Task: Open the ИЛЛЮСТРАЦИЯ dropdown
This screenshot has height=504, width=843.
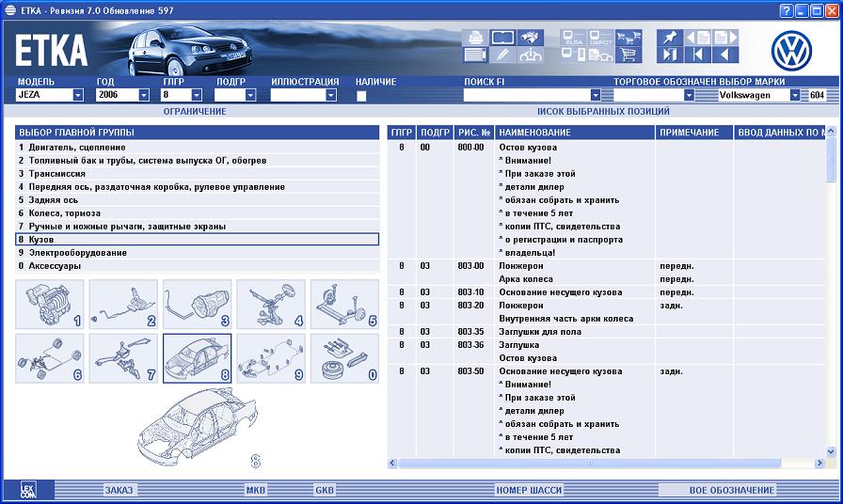Action: [330, 95]
